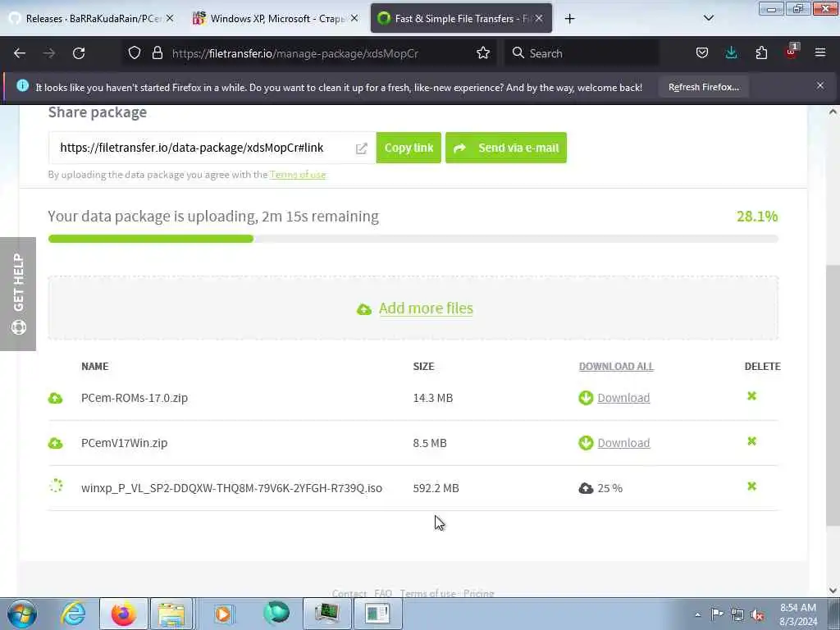Close the Releases BaRRaKudaRain tab

(x=170, y=18)
